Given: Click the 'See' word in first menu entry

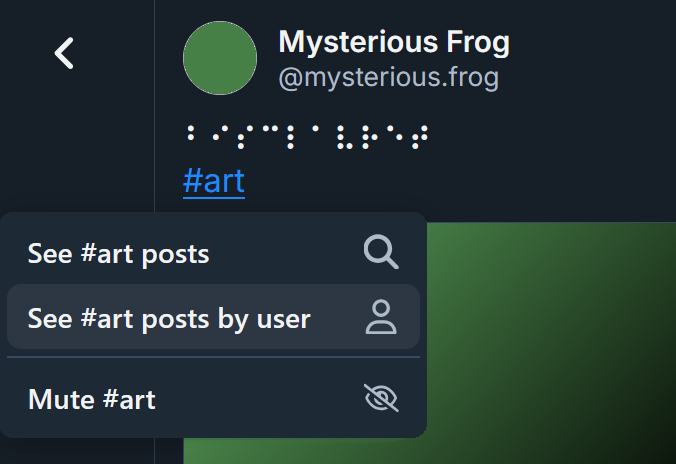Looking at the screenshot, I should [x=50, y=254].
